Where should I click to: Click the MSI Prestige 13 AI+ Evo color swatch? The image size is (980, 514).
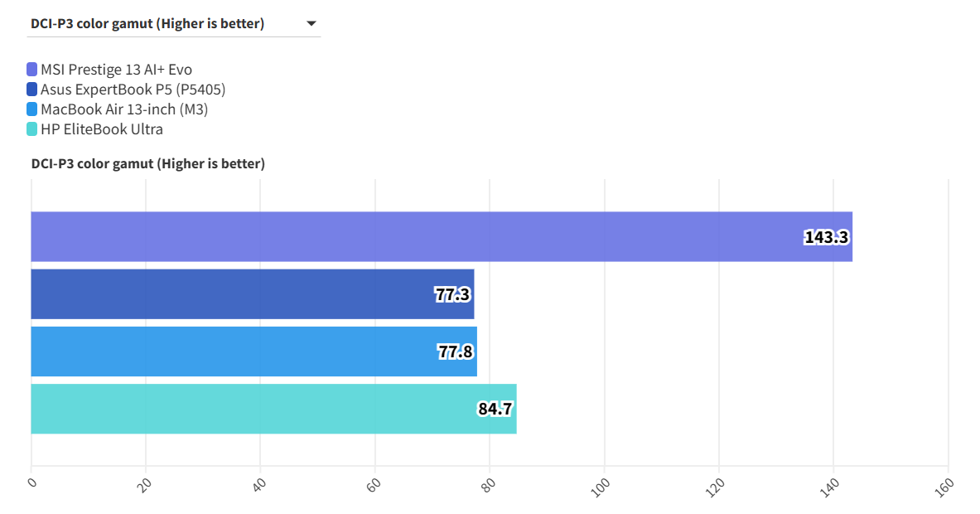click(x=32, y=70)
